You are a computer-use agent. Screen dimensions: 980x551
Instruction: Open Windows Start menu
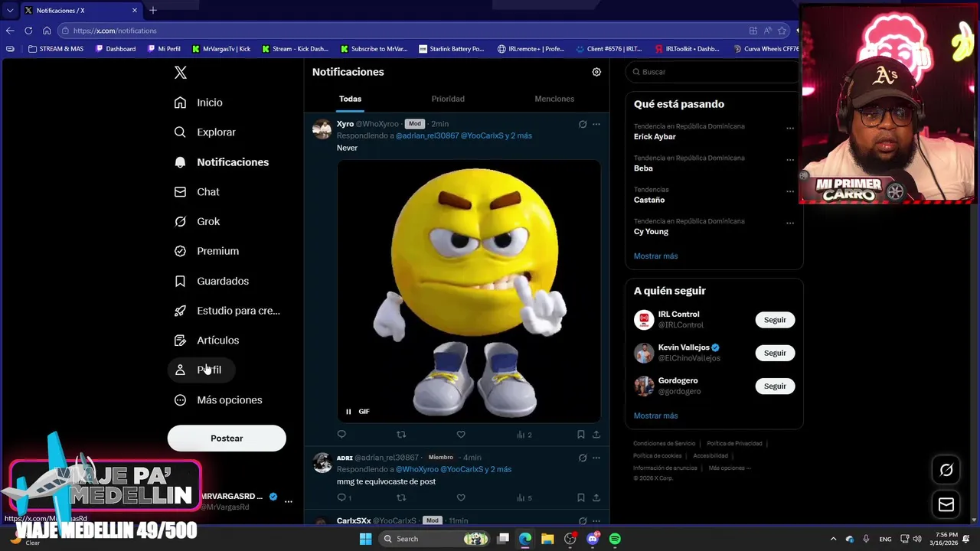click(x=366, y=539)
